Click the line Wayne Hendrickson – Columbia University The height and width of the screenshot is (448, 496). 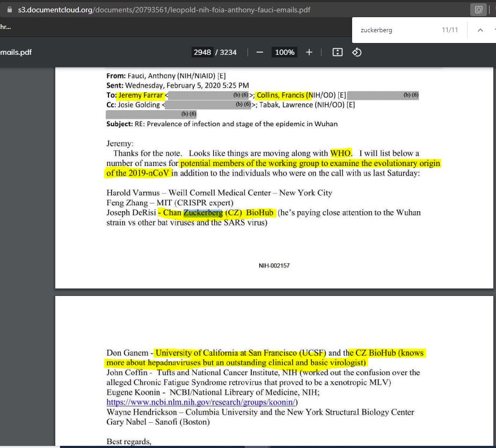[260, 412]
